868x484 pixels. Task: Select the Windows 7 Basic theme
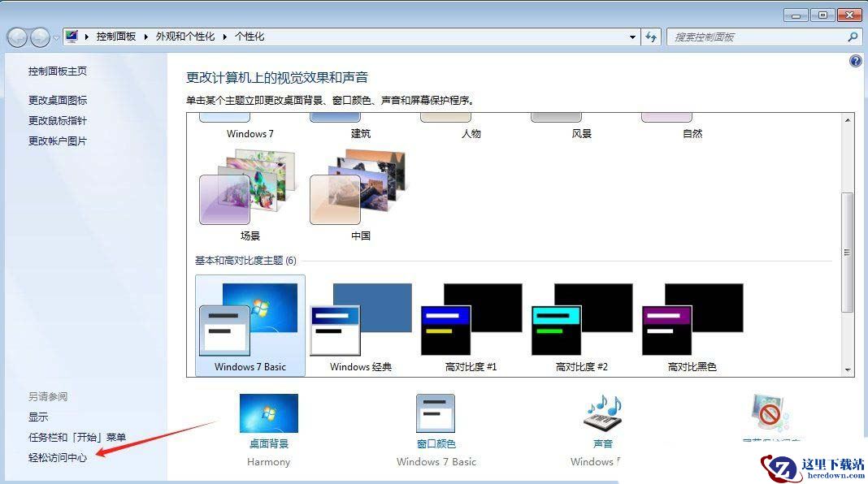point(250,326)
